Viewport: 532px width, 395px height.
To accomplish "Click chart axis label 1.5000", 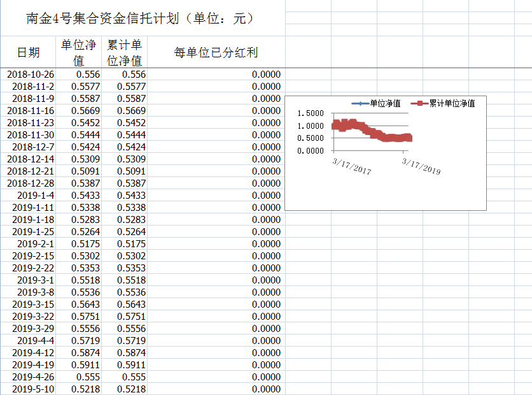I will tap(311, 113).
